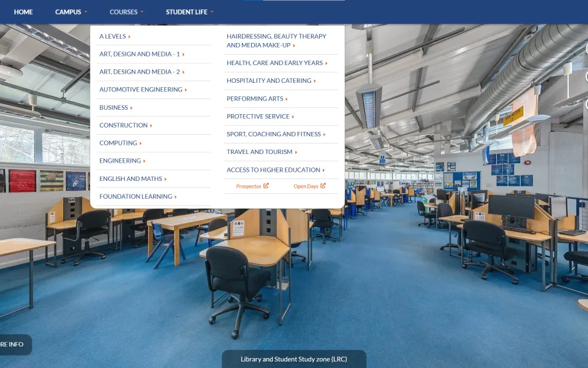The image size is (588, 368).
Task: Select ART, DESIGN AND MEDIA - 2
Action: coord(141,72)
